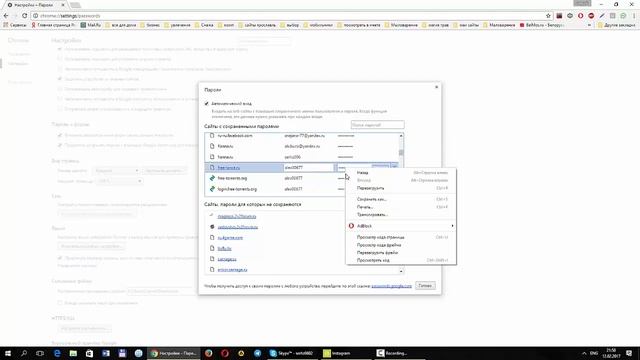Open Telegram from the taskbar
Viewport: 640px width, 360px height.
pos(258,353)
